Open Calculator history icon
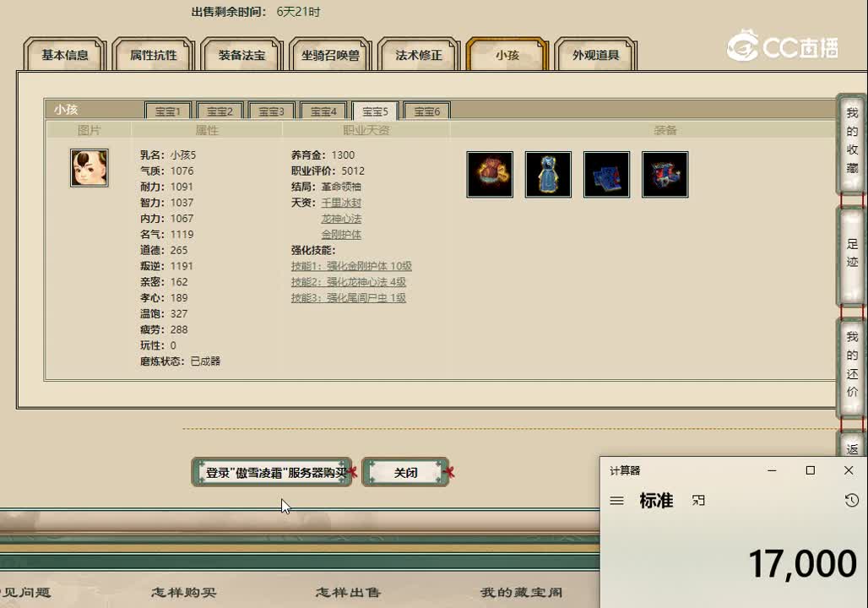This screenshot has height=608, width=868. [x=851, y=501]
